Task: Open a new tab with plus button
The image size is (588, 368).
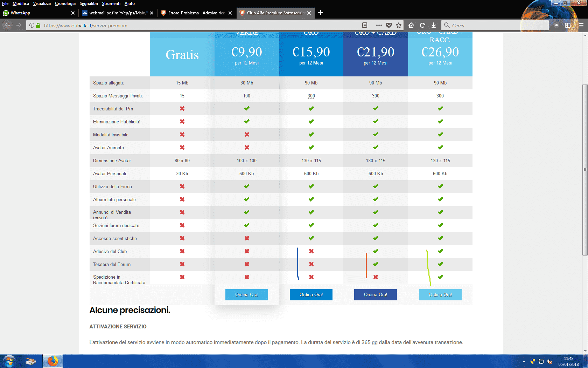Action: click(x=320, y=13)
